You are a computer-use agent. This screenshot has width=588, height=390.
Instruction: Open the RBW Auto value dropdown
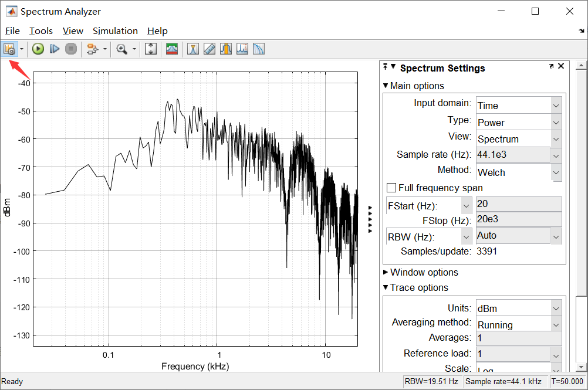coord(556,236)
